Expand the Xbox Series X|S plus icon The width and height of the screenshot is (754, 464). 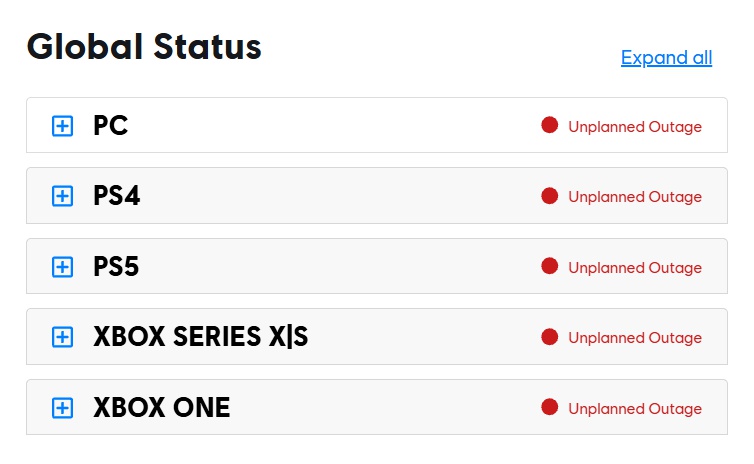click(x=62, y=337)
